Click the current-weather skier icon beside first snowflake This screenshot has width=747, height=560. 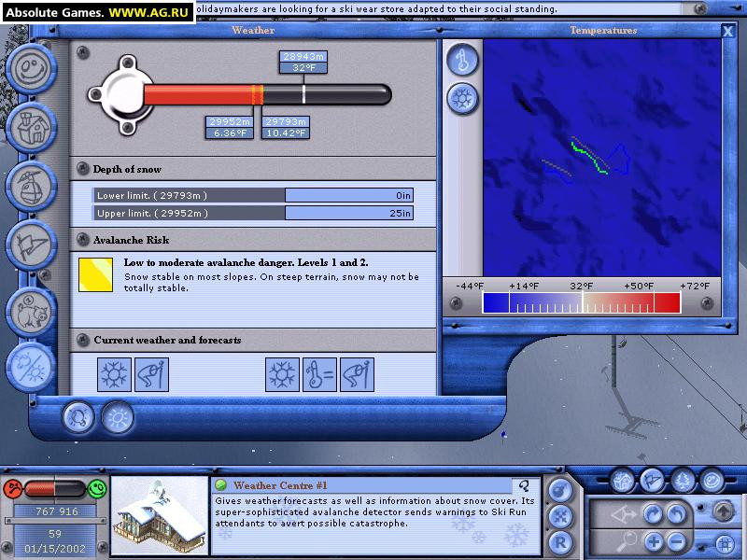[x=151, y=375]
